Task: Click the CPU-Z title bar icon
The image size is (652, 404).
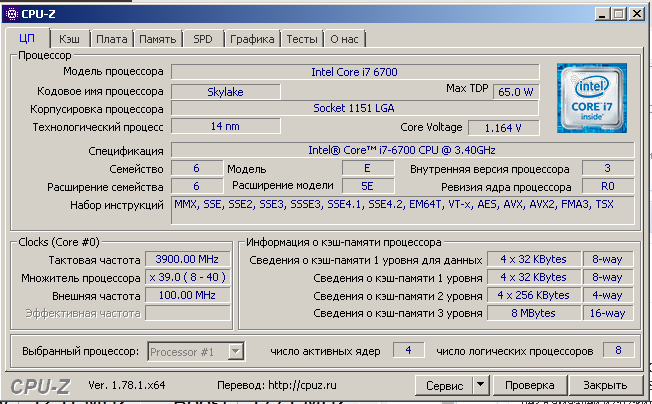Action: 13,14
